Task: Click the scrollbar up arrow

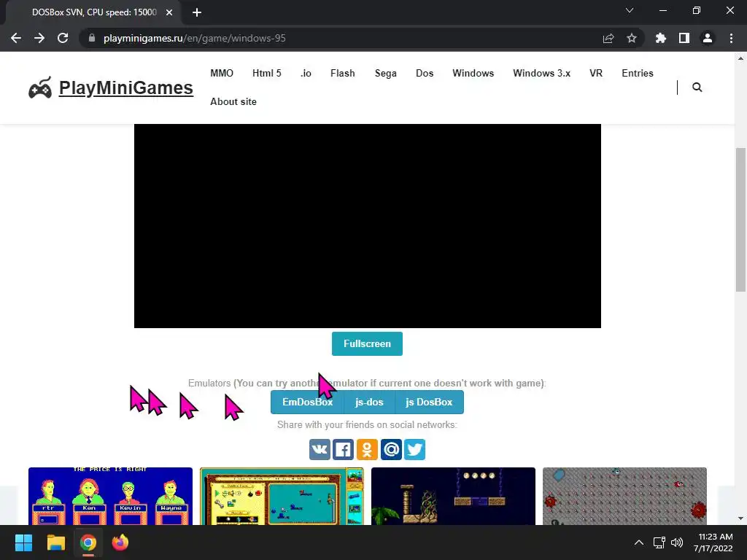Action: click(741, 58)
